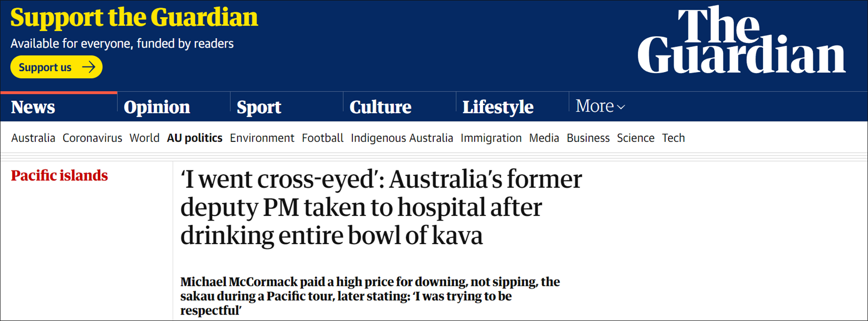
Task: Visit the Environment subsection
Action: click(x=262, y=138)
